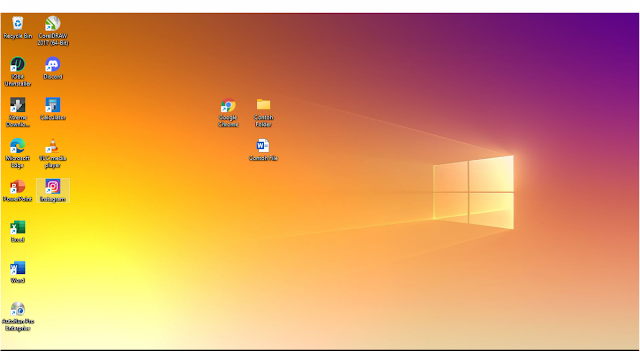Select the highlighted Instagram shortcut
The height and width of the screenshot is (360, 640).
[x=53, y=191]
